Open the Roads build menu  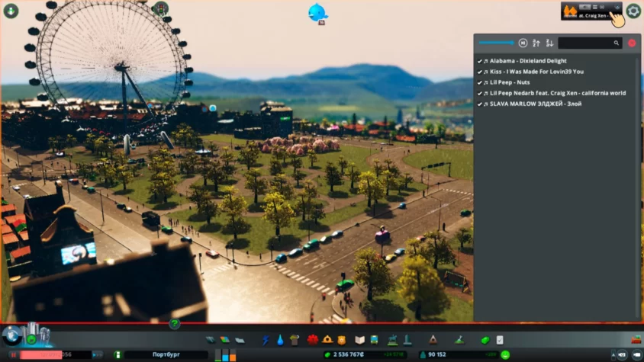211,340
